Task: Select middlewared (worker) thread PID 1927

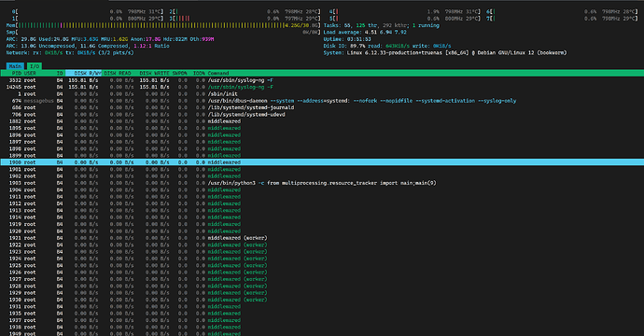Action: tap(322, 279)
